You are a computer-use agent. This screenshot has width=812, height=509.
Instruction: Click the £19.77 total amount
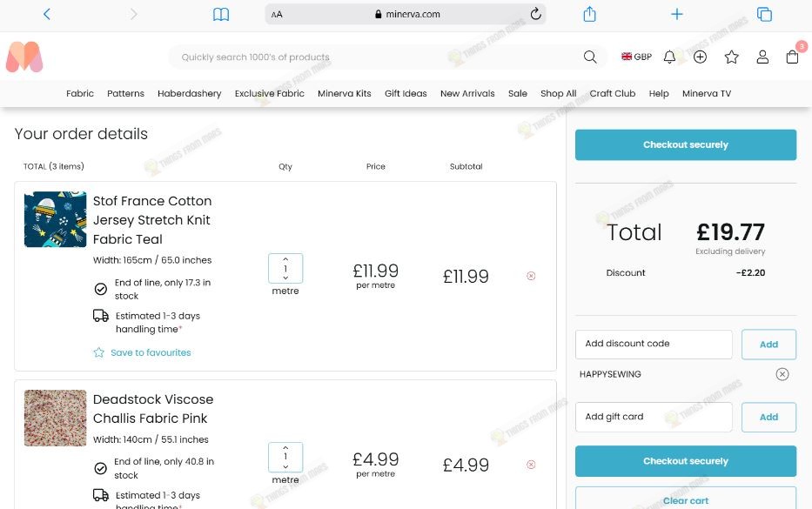[x=730, y=232]
